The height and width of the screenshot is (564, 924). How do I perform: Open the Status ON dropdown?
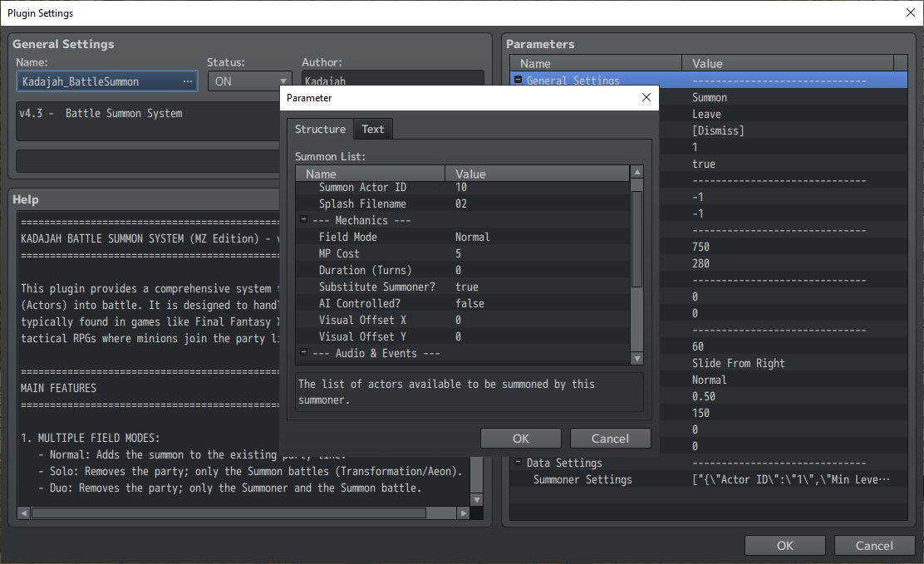pyautogui.click(x=249, y=81)
